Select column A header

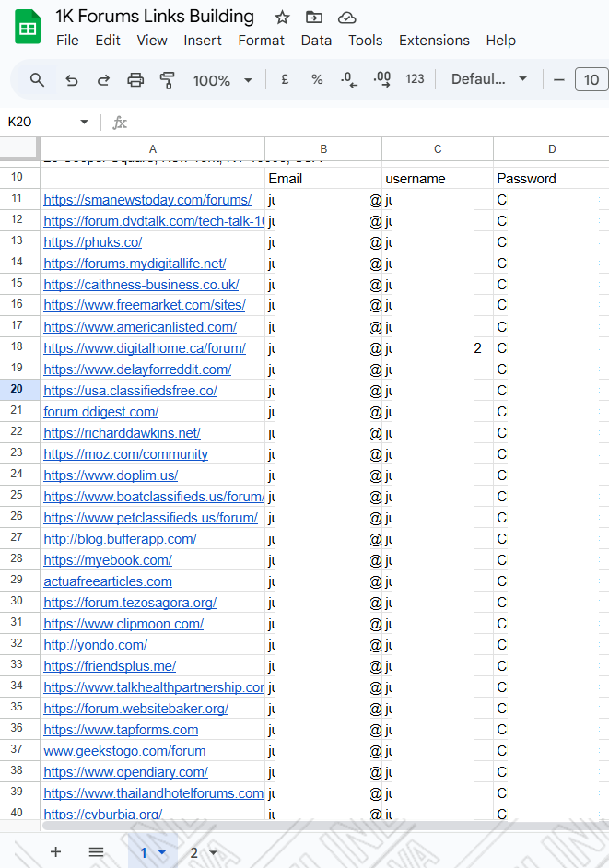coord(153,149)
